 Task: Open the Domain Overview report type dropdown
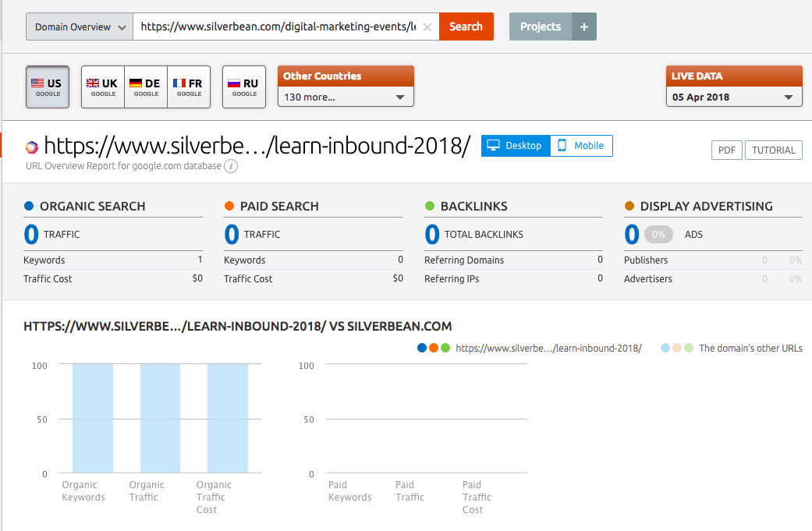click(x=78, y=26)
